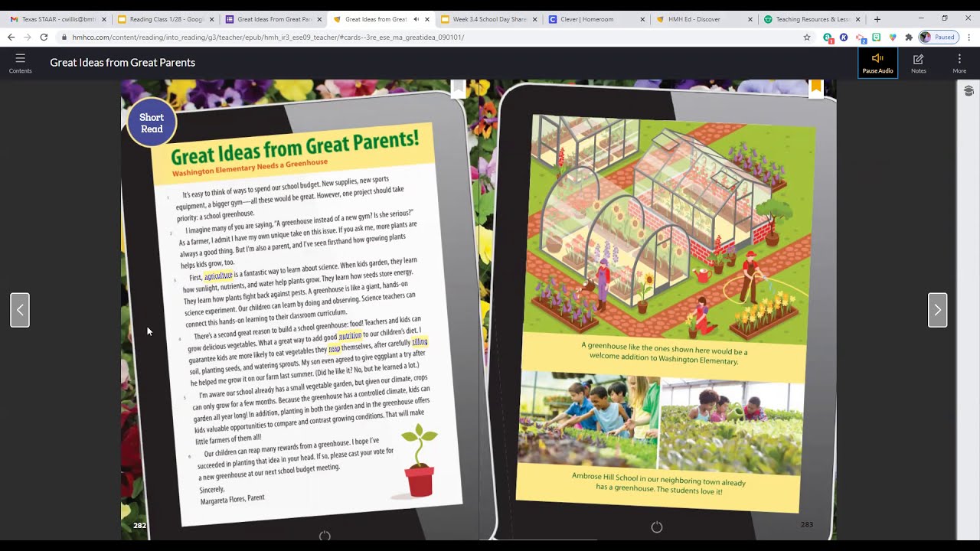Click the browser forward arrow

click(28, 37)
